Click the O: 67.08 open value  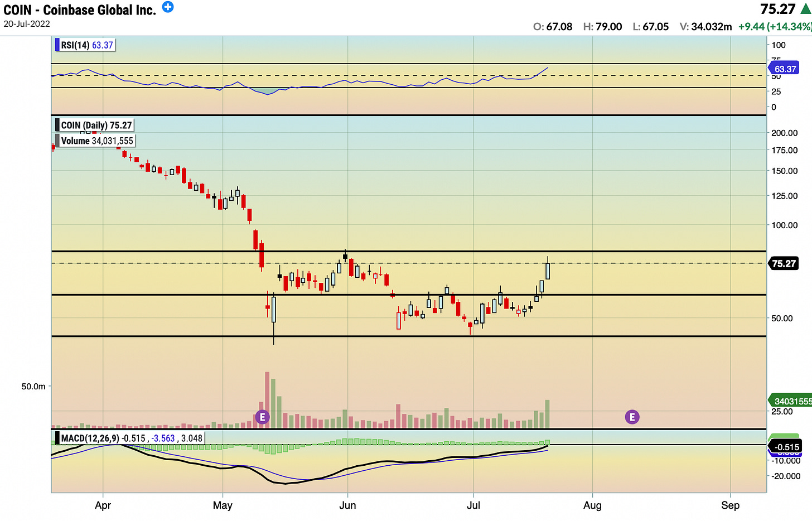click(x=553, y=26)
